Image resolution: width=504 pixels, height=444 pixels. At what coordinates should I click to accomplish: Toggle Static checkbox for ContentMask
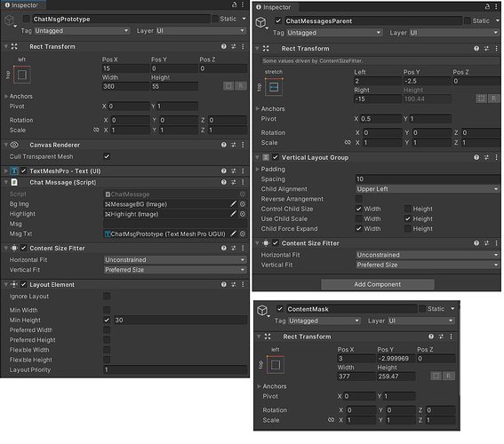(422, 309)
